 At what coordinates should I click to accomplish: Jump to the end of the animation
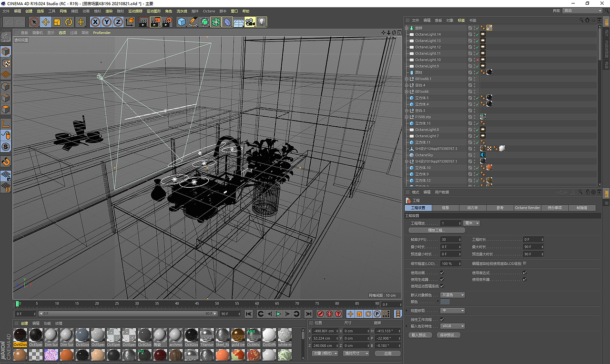click(x=308, y=314)
